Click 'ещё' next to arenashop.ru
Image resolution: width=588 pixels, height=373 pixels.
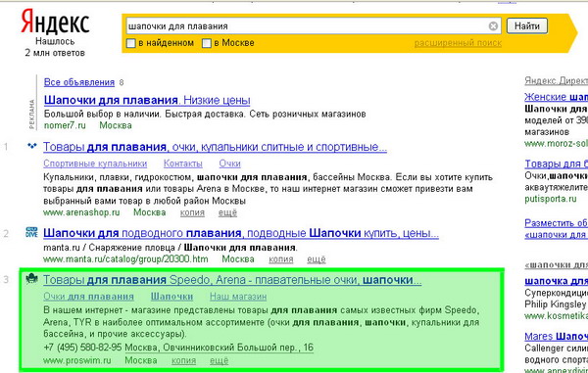227,212
